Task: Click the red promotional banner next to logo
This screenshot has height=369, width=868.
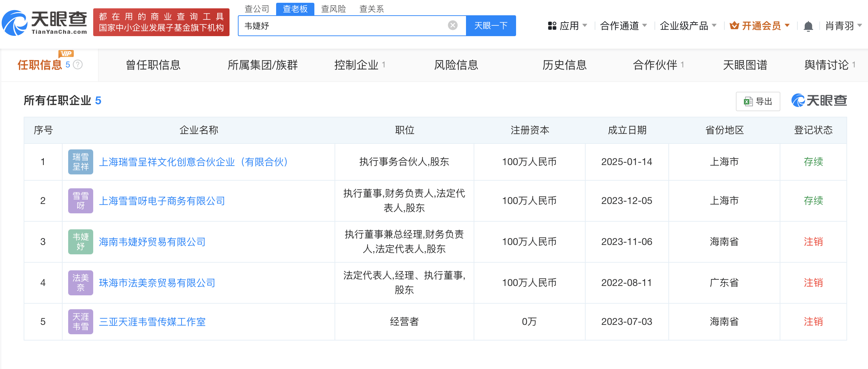Action: [x=161, y=22]
